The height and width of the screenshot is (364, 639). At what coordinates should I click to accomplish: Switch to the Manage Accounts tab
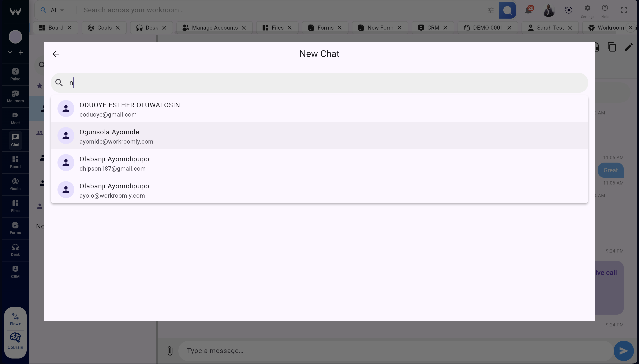215,27
